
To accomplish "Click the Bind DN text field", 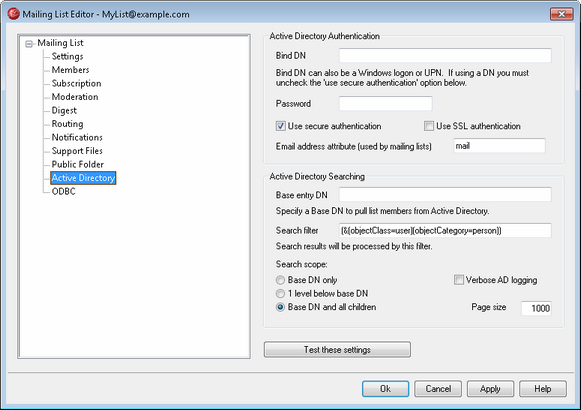I will [445, 56].
